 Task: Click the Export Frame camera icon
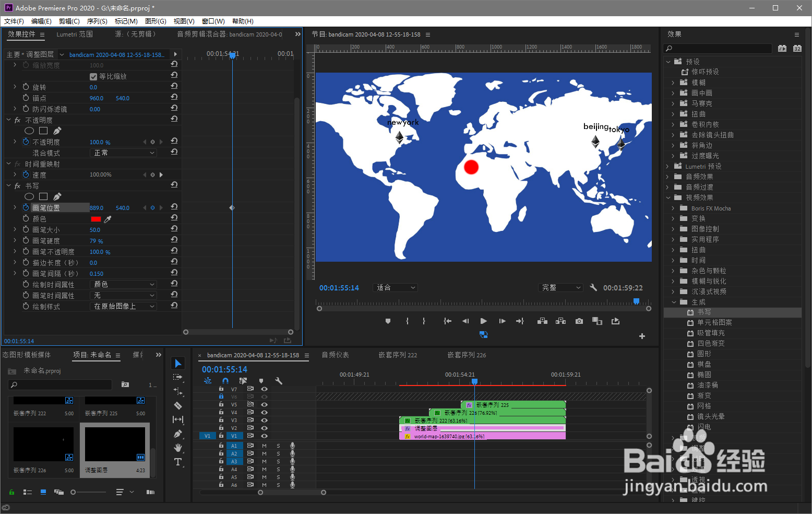[579, 321]
